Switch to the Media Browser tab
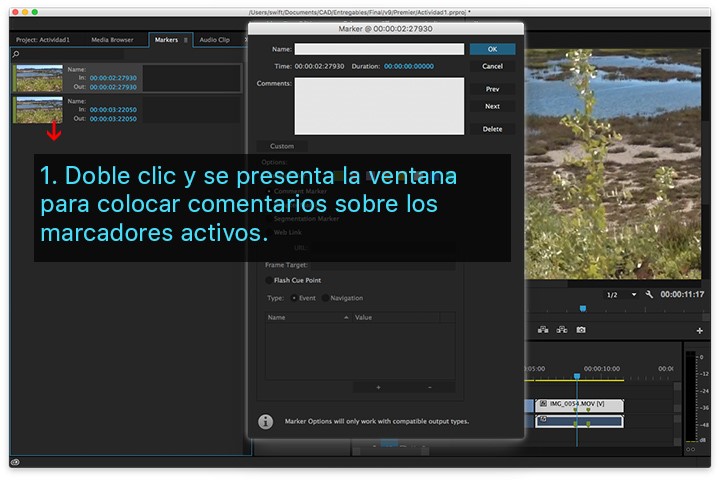The image size is (720, 480). pos(112,40)
